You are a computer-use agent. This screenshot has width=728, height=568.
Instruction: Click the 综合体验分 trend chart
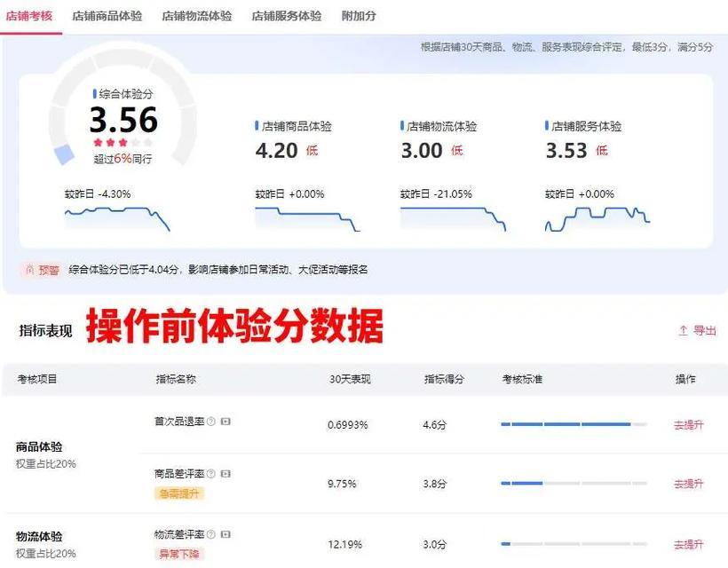[117, 219]
